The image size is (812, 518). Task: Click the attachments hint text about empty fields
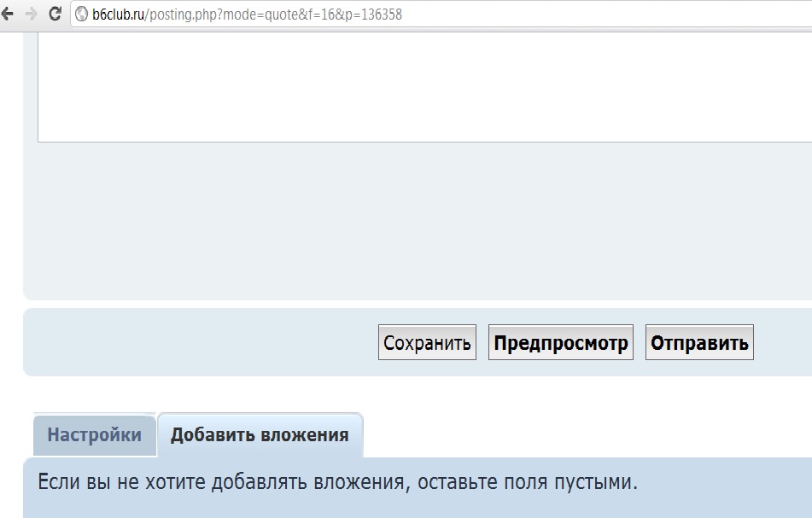click(x=337, y=482)
